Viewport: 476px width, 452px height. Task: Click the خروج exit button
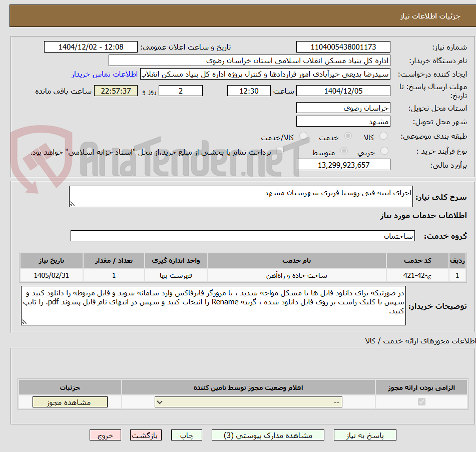105,435
